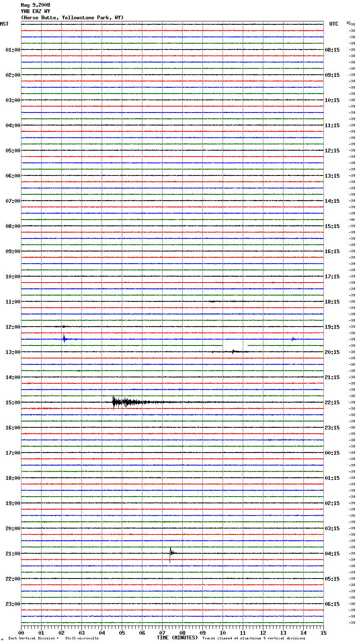The width and height of the screenshot is (357, 644).
Task: Click the '05' minute axis tick label
Action: coord(122,633)
